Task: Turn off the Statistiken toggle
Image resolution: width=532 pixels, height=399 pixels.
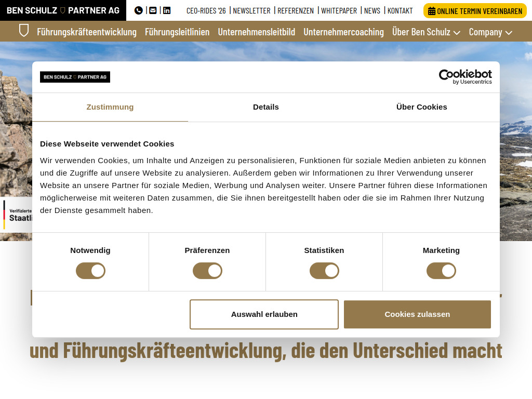Action: click(x=324, y=271)
